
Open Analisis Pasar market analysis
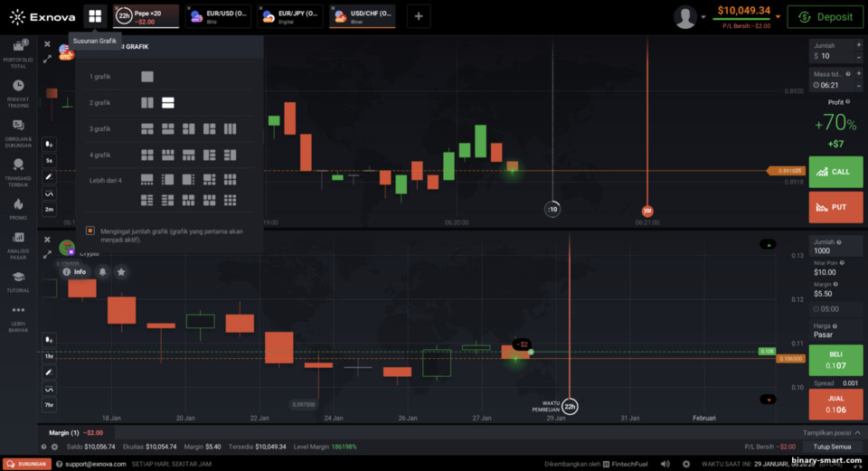pyautogui.click(x=18, y=246)
